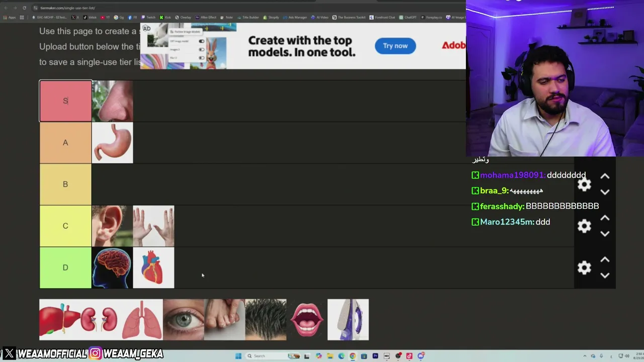Image resolution: width=644 pixels, height=362 pixels.
Task: Click the yellow B tier label
Action: [x=65, y=185]
